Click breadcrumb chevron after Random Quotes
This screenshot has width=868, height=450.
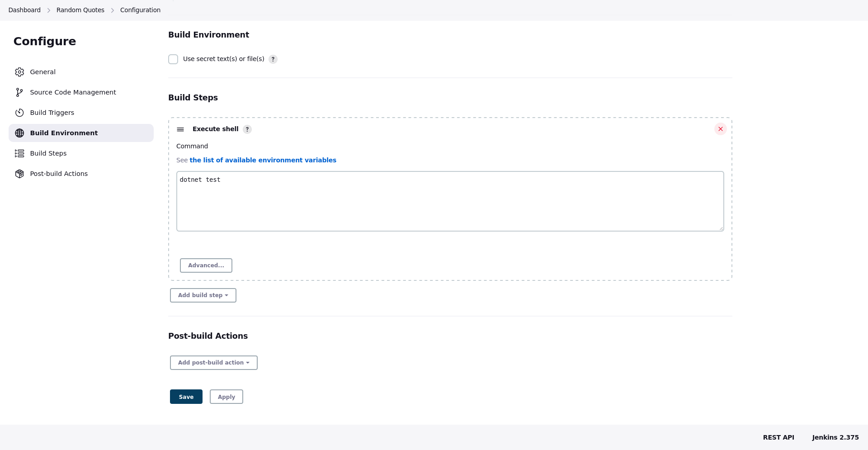coord(113,10)
